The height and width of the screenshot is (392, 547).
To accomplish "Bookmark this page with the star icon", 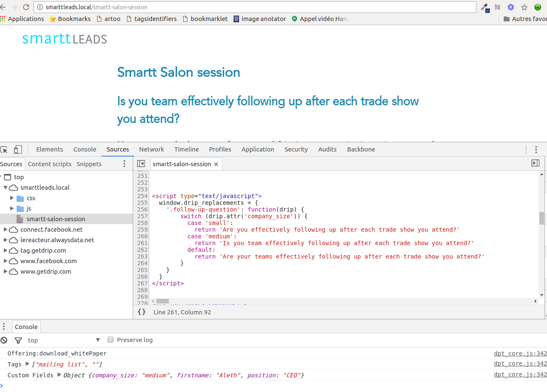I will (x=524, y=7).
